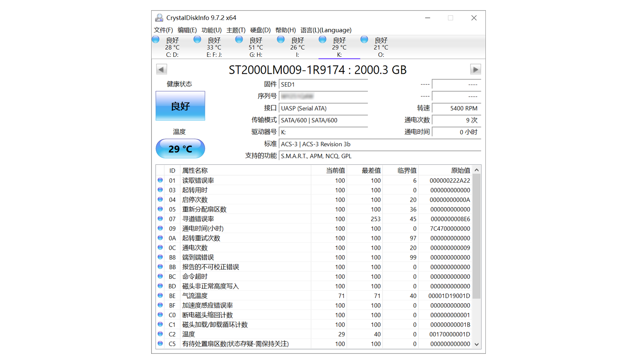Click the 接口 field showing UASP (Serial ATA)
This screenshot has width=637, height=364.
coord(323,108)
